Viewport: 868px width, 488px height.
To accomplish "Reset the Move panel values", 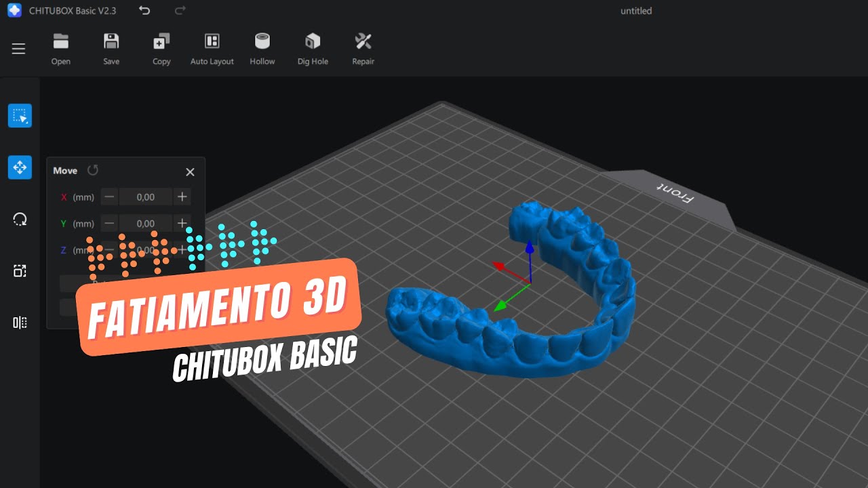I will click(x=93, y=170).
